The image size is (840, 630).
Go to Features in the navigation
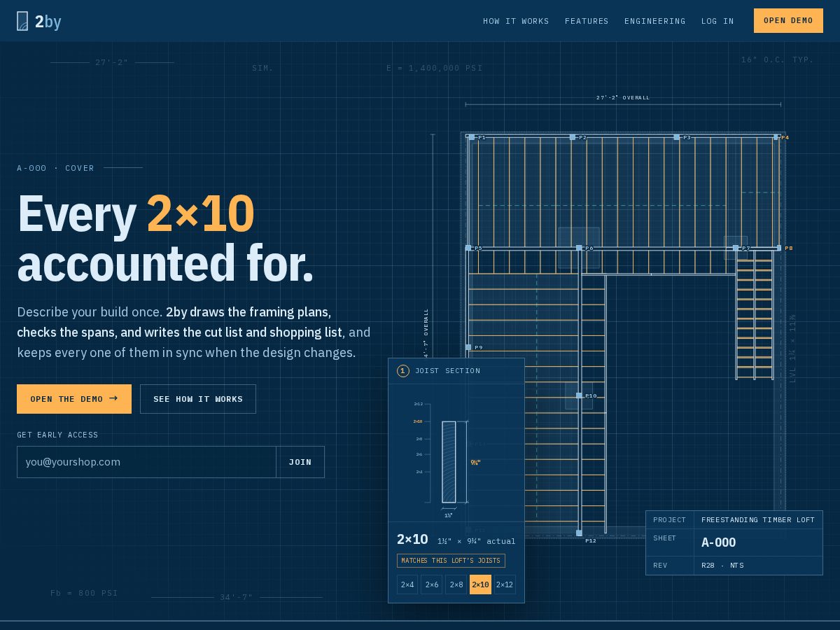point(587,21)
